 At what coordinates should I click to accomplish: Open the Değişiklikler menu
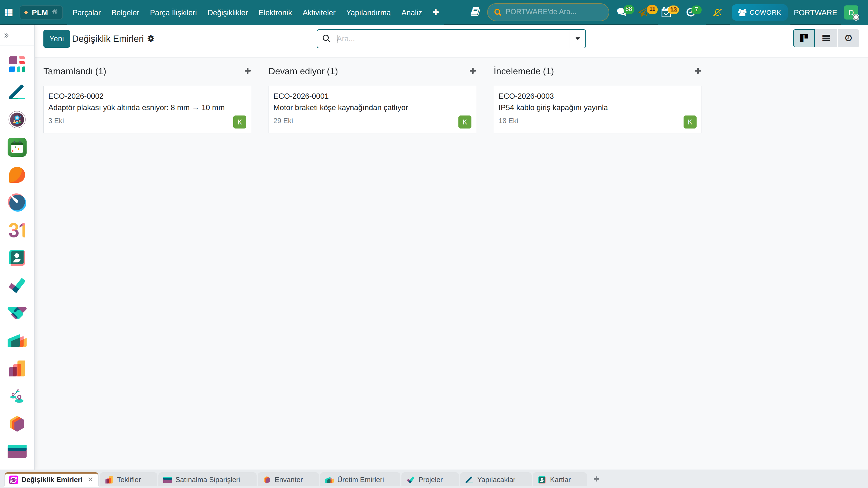(x=228, y=12)
